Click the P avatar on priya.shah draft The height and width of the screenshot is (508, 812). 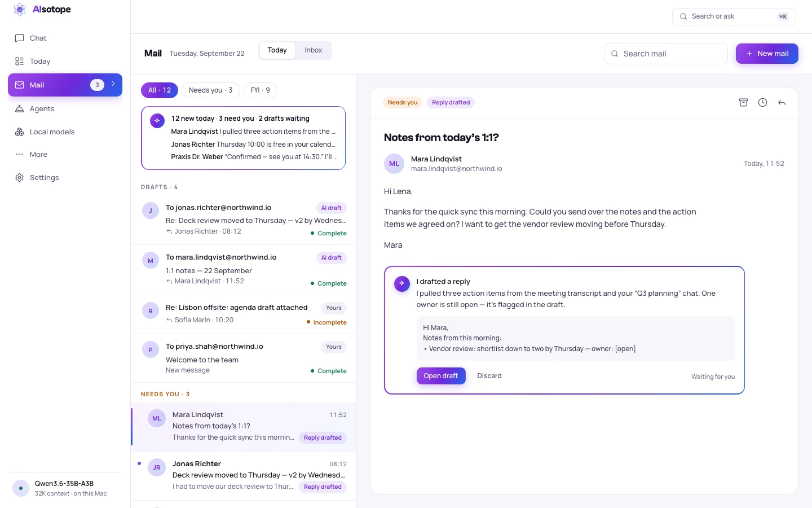[x=151, y=350]
